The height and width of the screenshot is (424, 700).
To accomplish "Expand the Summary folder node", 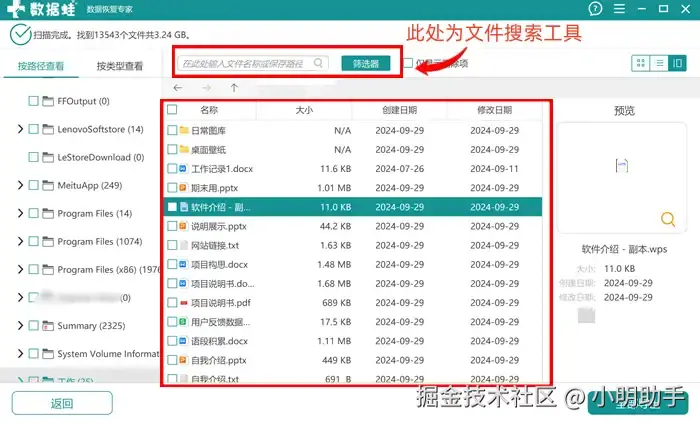I will (20, 325).
